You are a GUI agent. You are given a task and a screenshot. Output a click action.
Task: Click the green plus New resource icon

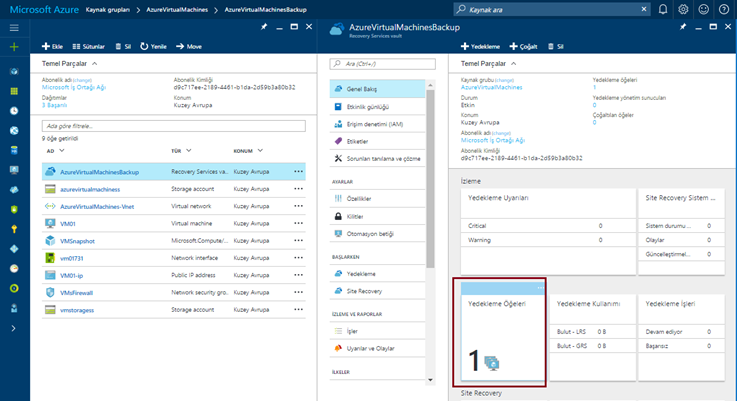click(14, 47)
